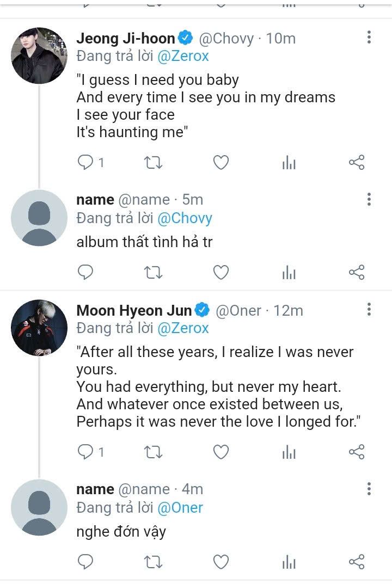Open more options on "nghe đớn vậy" reply
The height and width of the screenshot is (584, 392).
point(369,488)
